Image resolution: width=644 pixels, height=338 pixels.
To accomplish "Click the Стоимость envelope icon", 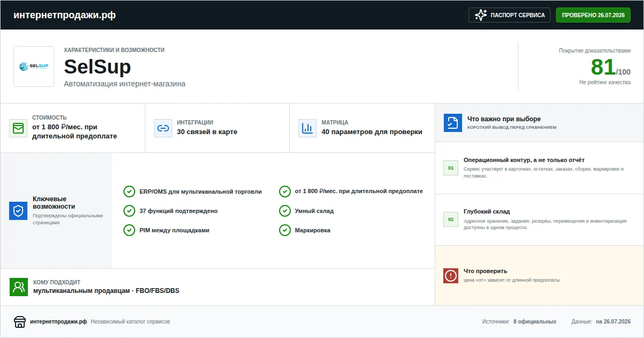I will pos(18,128).
